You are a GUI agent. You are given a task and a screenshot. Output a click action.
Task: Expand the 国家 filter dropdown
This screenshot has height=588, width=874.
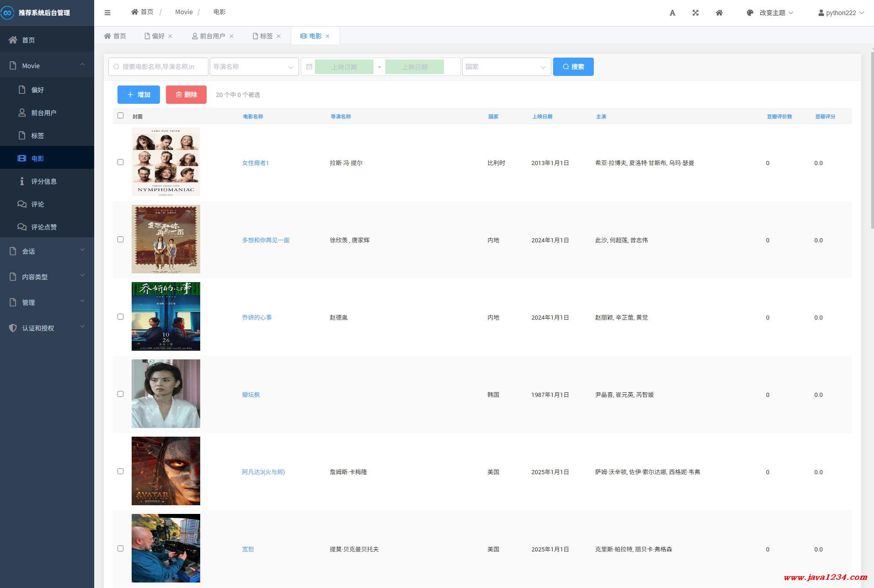tap(506, 67)
